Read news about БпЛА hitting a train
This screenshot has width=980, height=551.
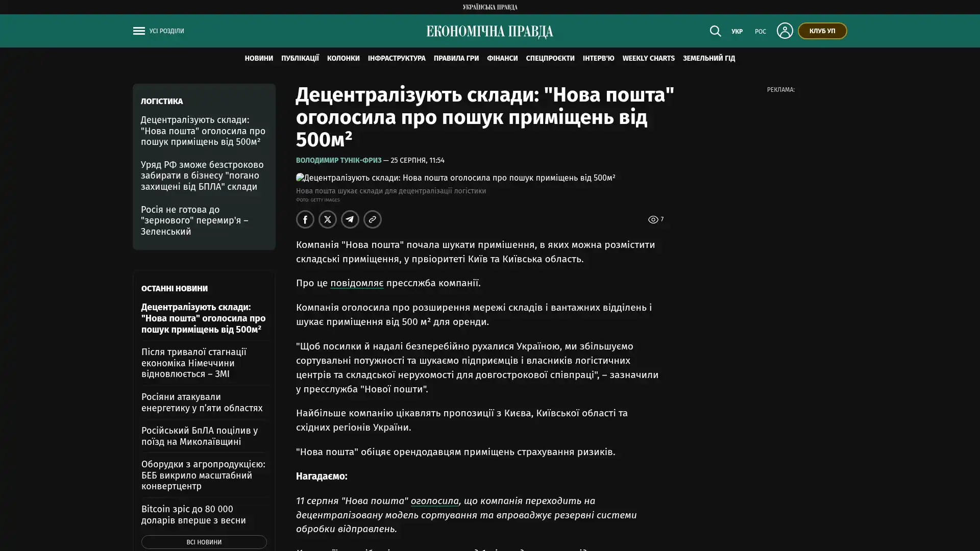[200, 436]
